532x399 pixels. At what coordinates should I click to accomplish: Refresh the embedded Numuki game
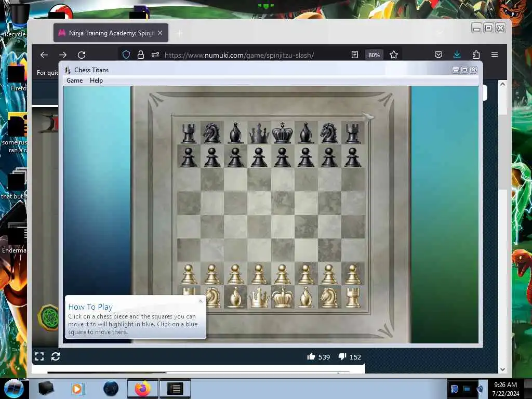pyautogui.click(x=56, y=356)
